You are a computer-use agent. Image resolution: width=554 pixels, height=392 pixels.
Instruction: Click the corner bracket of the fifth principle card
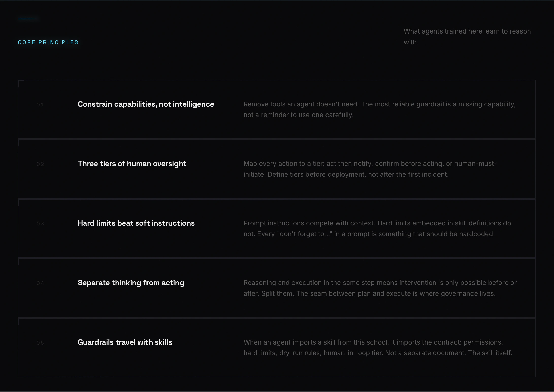[21, 321]
